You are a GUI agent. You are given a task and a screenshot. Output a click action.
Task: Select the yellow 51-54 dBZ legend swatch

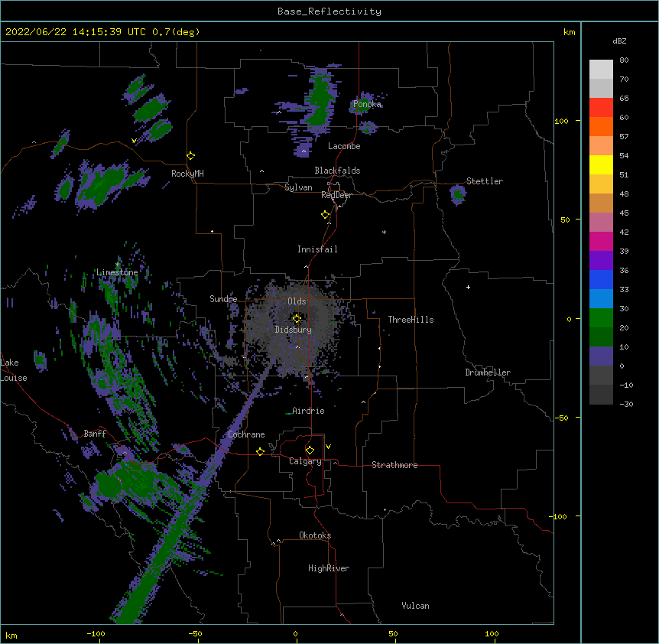click(x=601, y=164)
